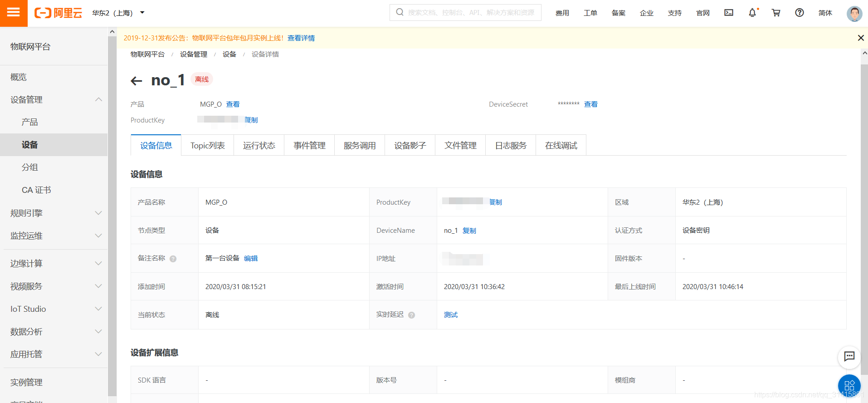The image size is (868, 403).
Task: Open 备案 in the top bar
Action: pos(619,13)
